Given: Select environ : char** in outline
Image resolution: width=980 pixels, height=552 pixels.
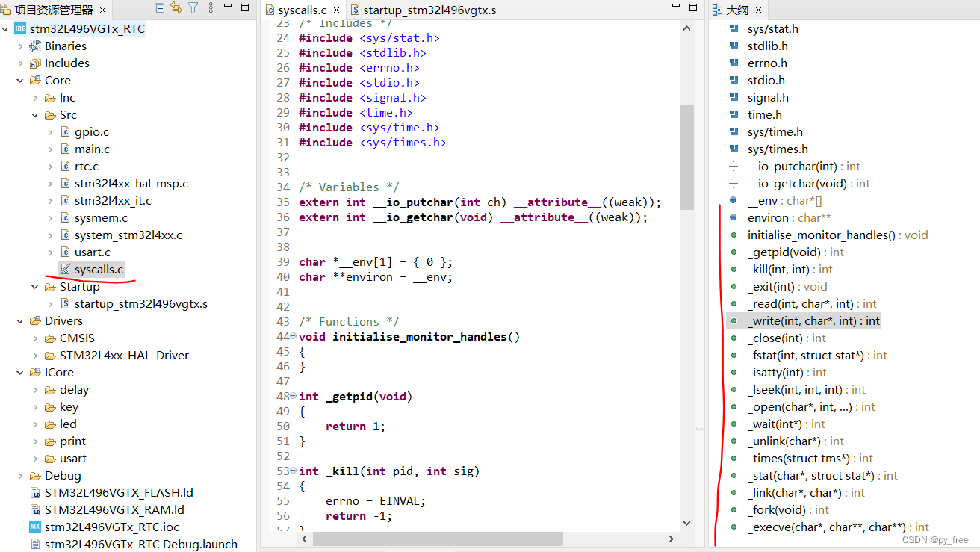Looking at the screenshot, I should [x=790, y=218].
